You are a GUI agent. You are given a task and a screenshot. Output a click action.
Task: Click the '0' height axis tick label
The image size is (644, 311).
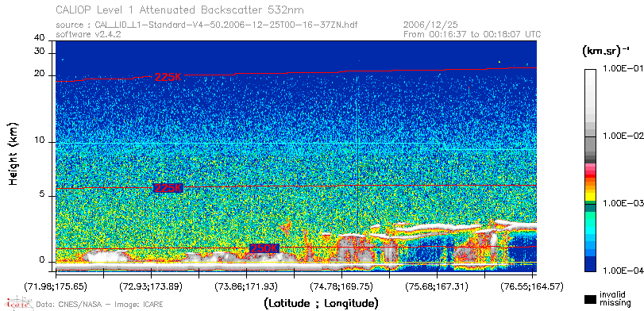tap(41, 260)
